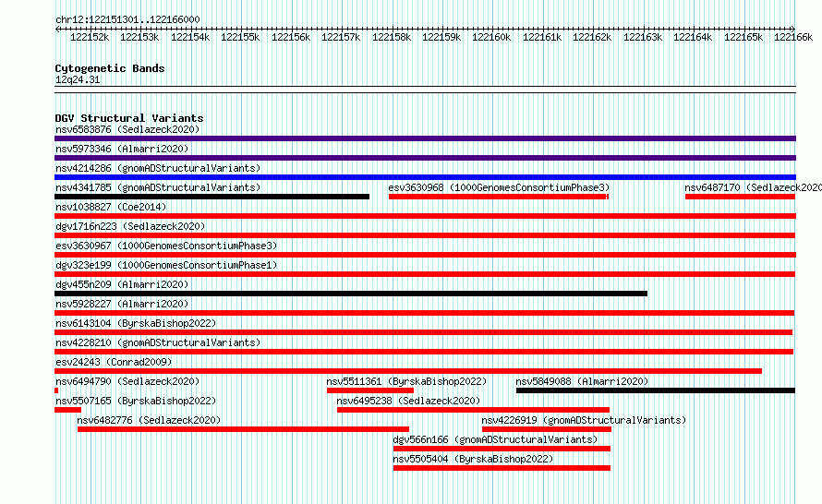
Task: Click the dgv566n166 red variant bar
Action: 502,449
